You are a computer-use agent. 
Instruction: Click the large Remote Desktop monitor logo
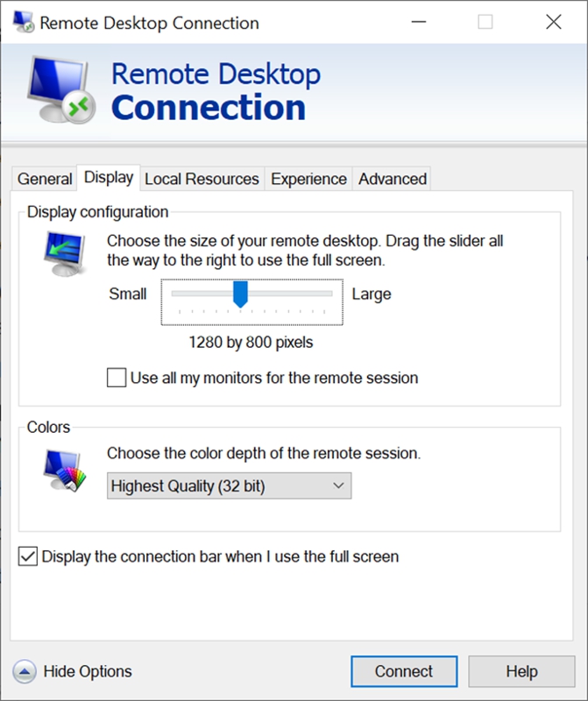pyautogui.click(x=61, y=90)
